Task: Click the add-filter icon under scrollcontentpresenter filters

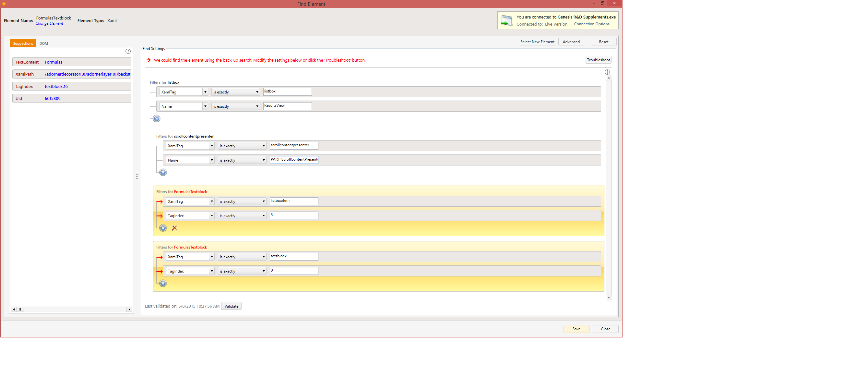Action: click(163, 172)
